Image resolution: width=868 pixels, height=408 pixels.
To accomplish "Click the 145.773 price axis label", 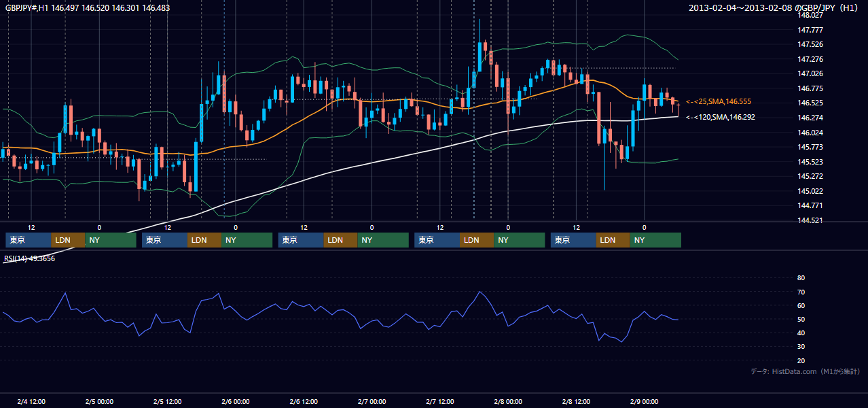I will pos(812,147).
